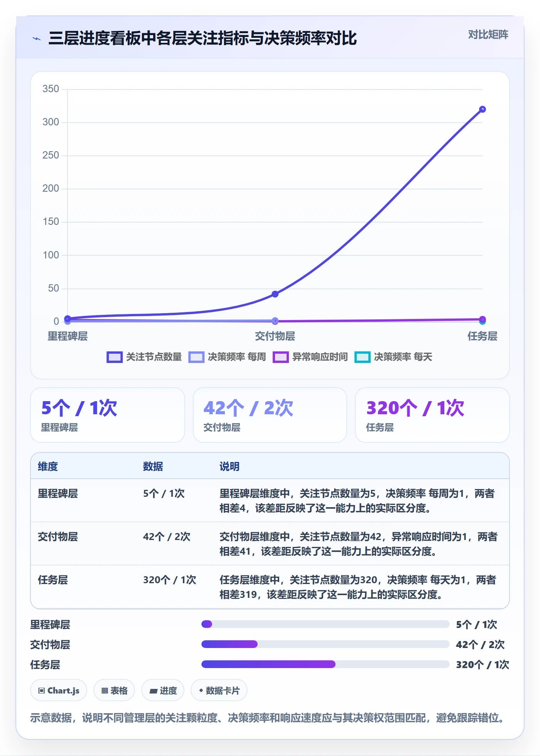The image size is (540, 756).
Task: Click the 200 y-axis tick label
Action: [51, 189]
